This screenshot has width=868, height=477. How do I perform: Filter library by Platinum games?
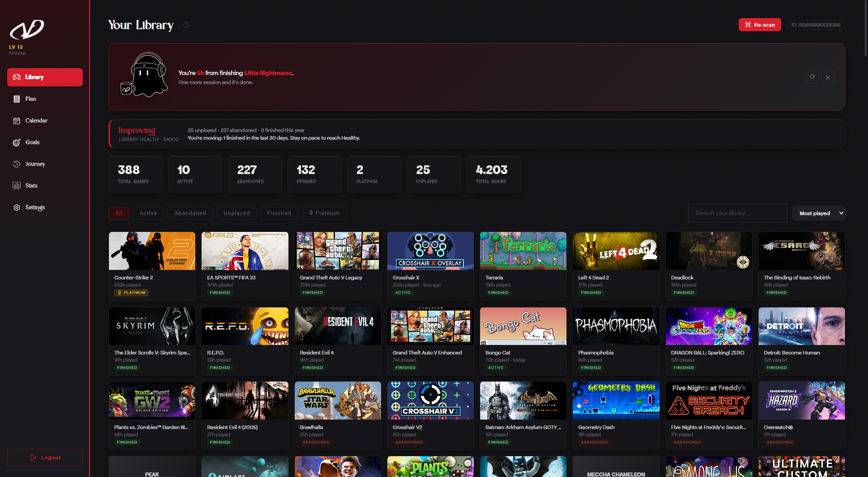pos(324,213)
